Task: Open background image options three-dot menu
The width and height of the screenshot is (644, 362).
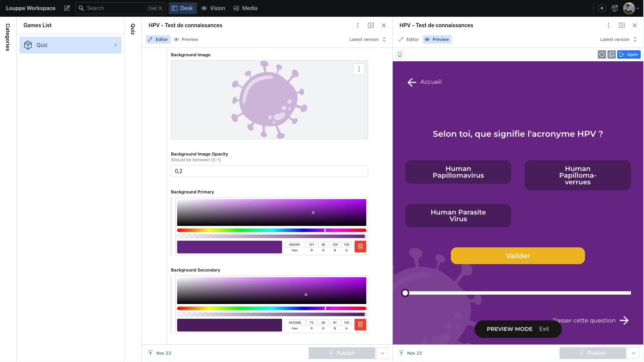Action: (x=359, y=69)
